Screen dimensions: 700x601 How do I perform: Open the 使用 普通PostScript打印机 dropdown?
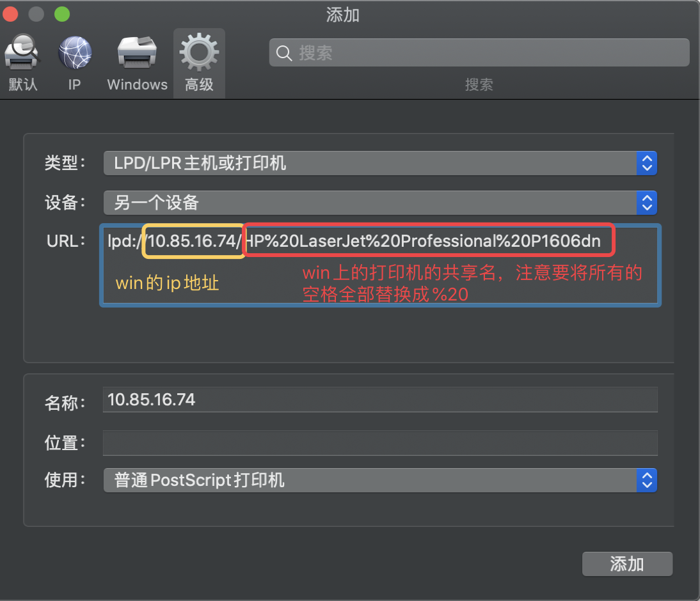(380, 480)
